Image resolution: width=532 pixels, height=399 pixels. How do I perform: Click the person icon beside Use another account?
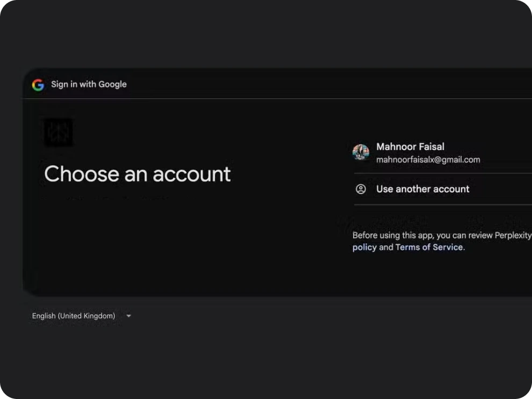click(361, 189)
